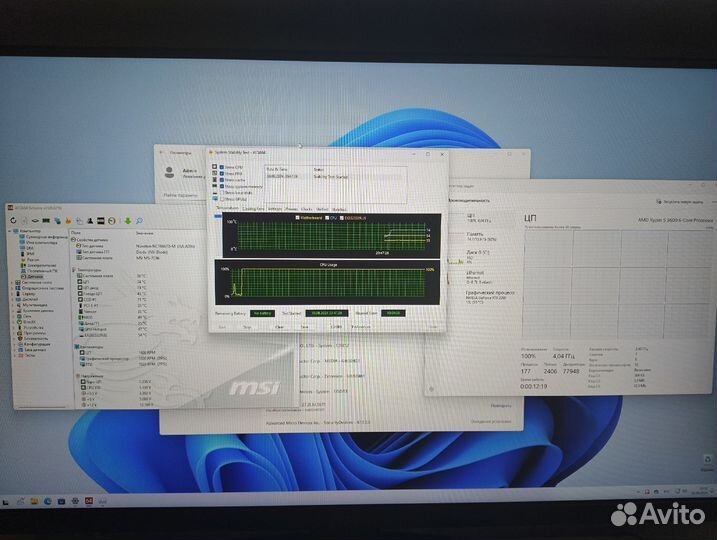Click the red AIDA64 icon in taskbar

(x=88, y=500)
